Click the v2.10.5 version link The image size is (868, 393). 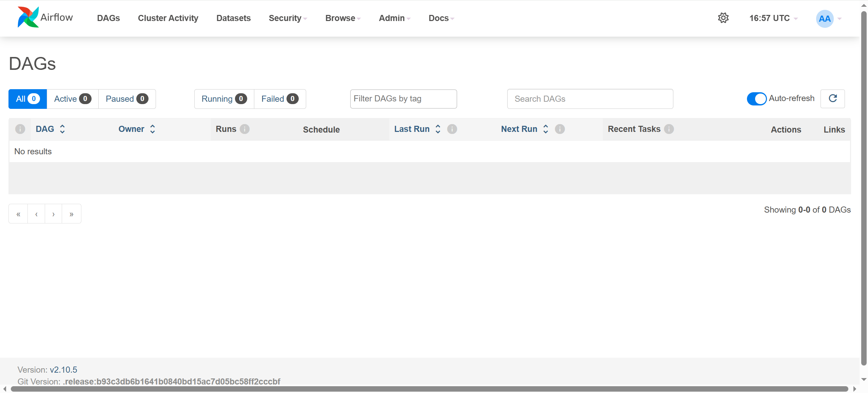click(63, 370)
